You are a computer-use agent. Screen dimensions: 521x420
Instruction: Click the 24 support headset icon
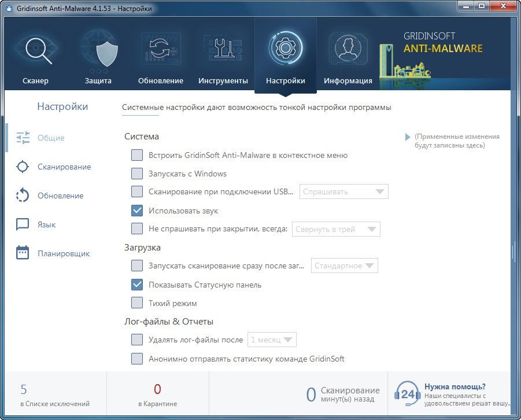tap(407, 394)
